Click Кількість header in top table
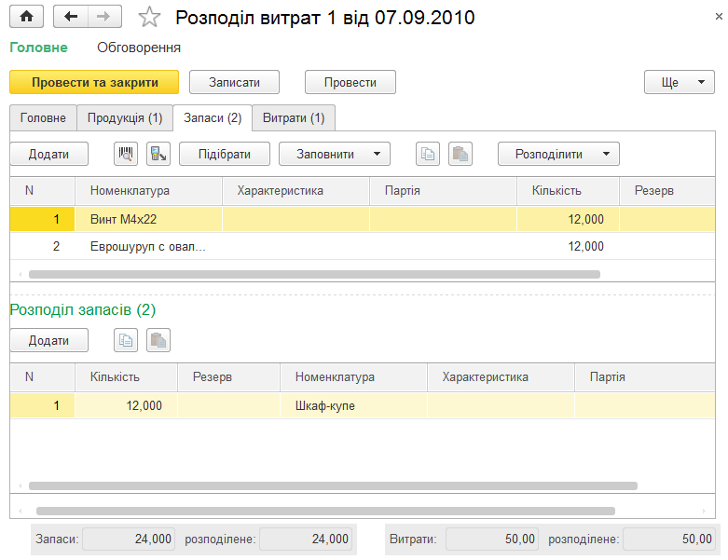 (568, 191)
